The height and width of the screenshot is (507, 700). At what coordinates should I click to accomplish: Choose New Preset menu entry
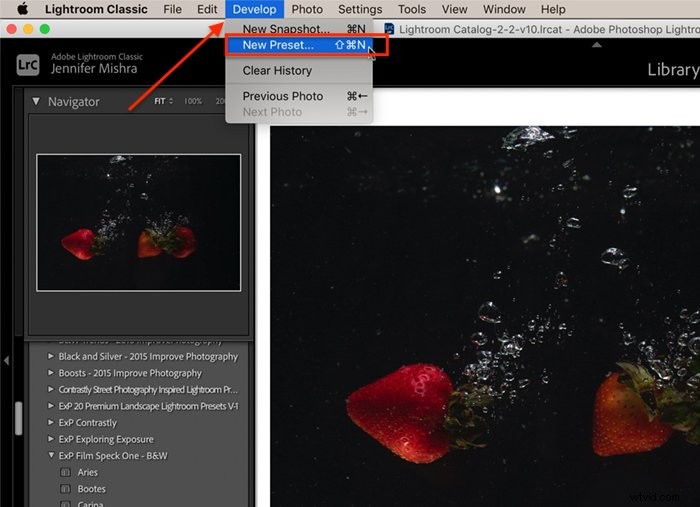299,45
